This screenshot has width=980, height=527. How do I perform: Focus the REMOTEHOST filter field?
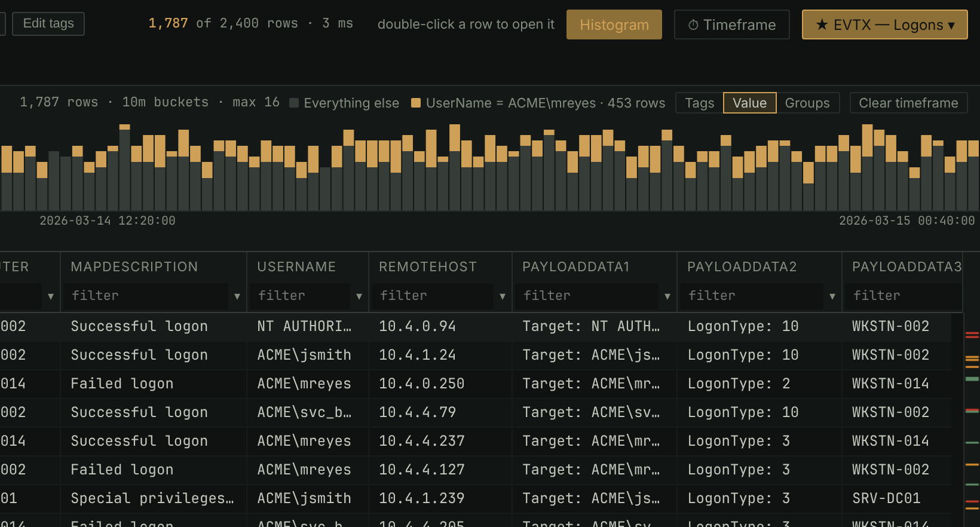(x=433, y=296)
